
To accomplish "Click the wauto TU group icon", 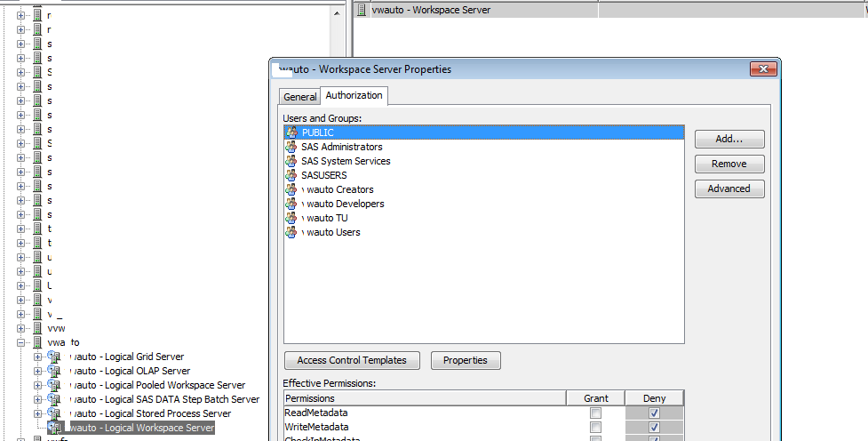I will coord(291,218).
